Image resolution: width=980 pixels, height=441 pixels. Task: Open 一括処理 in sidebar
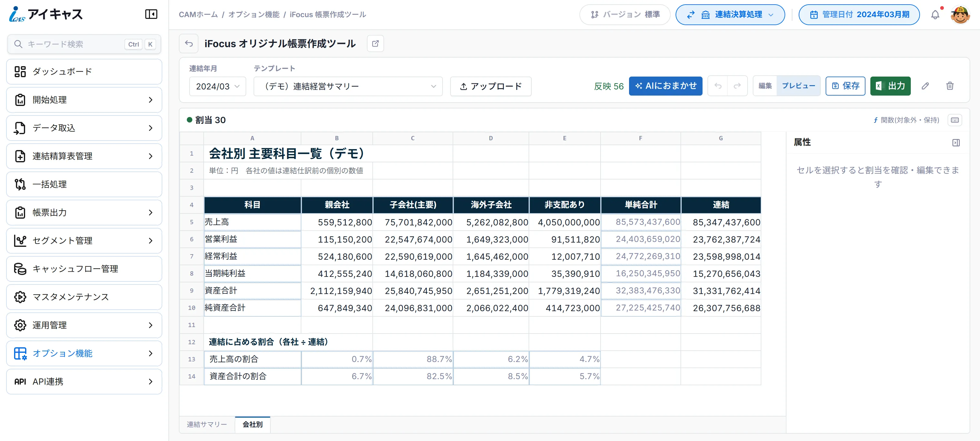[x=84, y=184]
